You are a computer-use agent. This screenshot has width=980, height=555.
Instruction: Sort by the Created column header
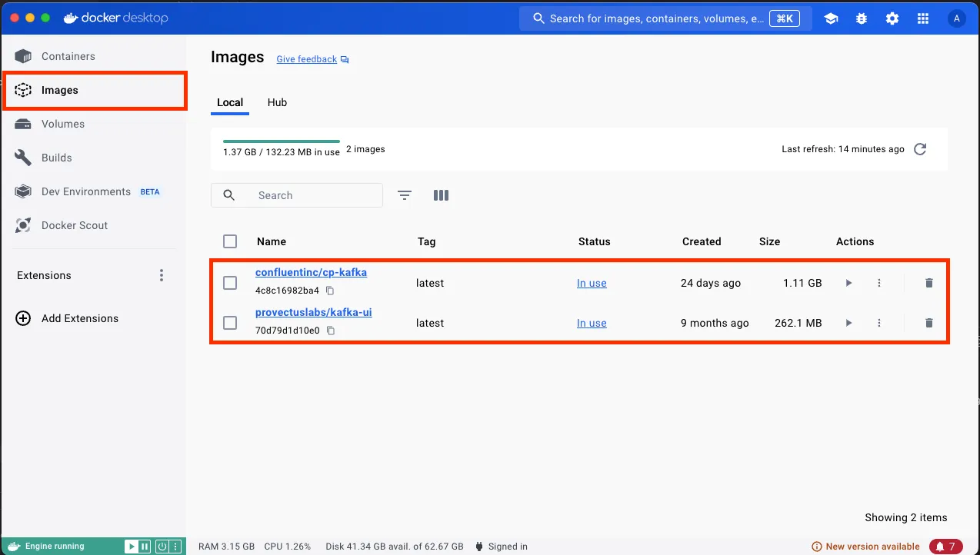(702, 241)
